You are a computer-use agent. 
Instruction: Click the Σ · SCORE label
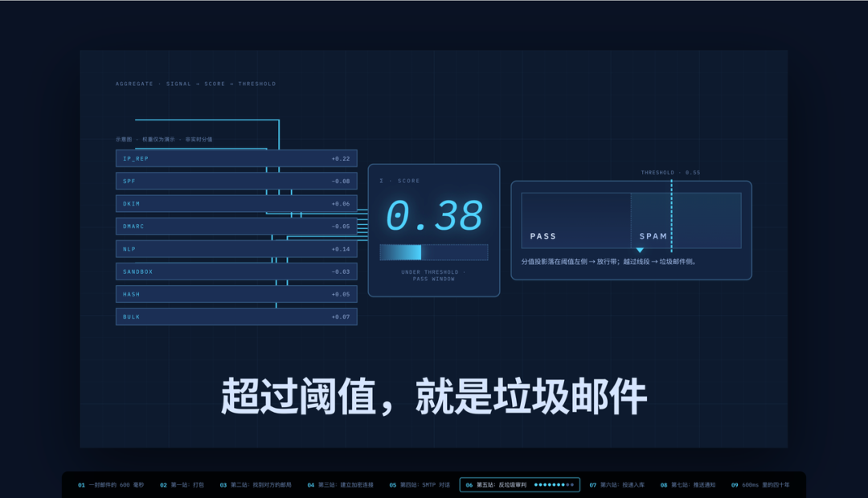tap(399, 181)
